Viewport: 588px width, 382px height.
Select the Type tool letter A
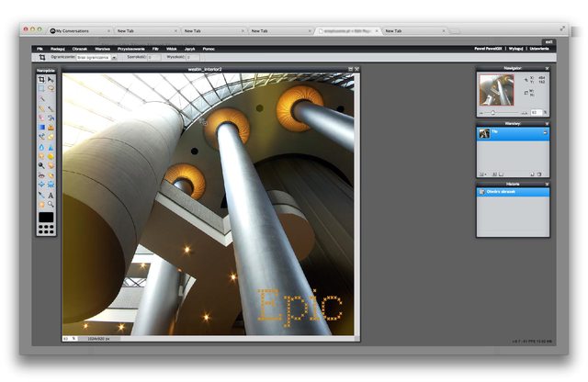[51, 196]
